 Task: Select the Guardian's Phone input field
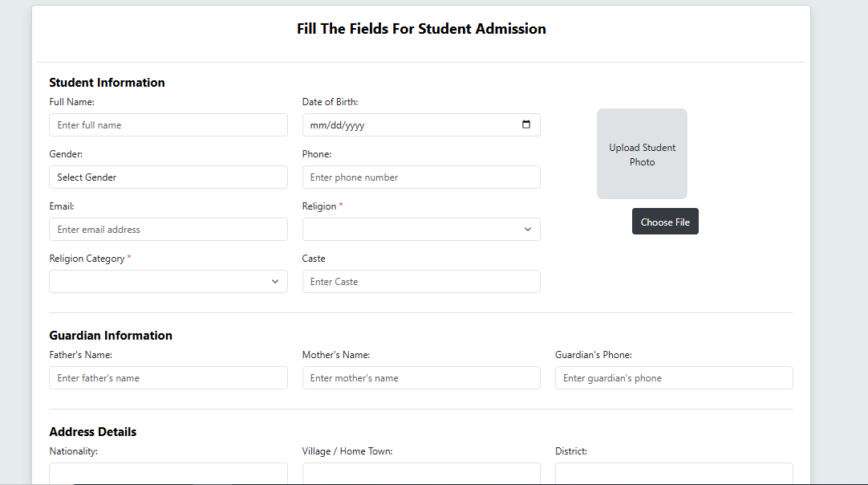[x=674, y=378]
